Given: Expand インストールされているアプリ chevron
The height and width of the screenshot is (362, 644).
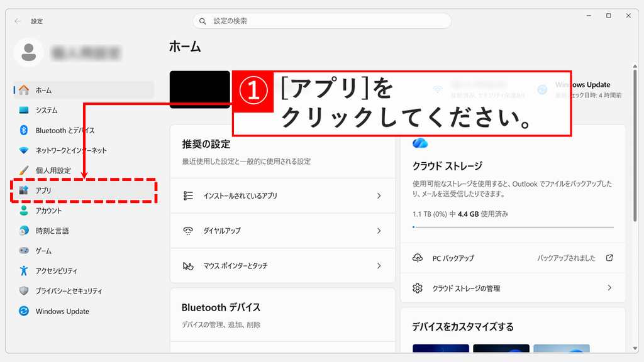Looking at the screenshot, I should (x=379, y=196).
